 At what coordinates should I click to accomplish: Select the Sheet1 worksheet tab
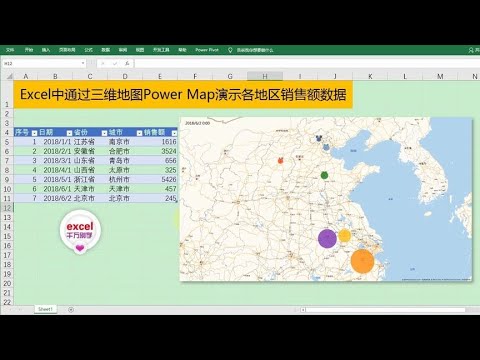[x=45, y=309]
